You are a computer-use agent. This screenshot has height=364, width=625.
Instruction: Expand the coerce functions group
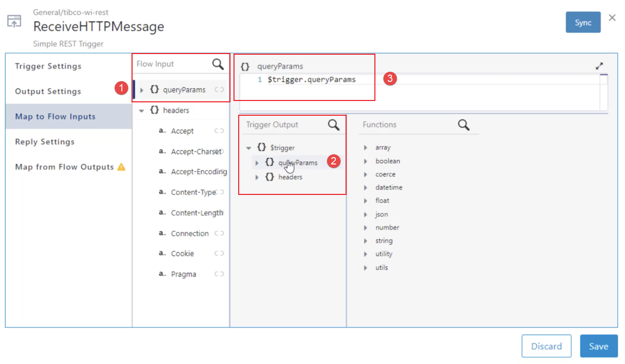pyautogui.click(x=366, y=174)
